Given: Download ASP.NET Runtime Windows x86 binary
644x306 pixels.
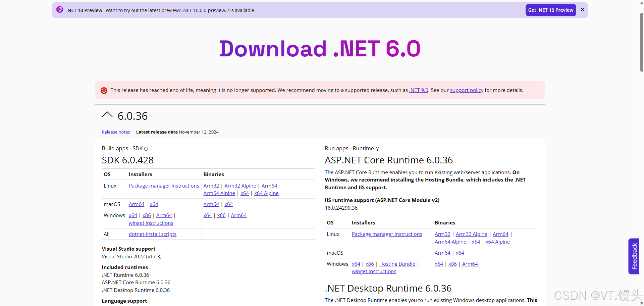Looking at the screenshot, I should pyautogui.click(x=452, y=264).
